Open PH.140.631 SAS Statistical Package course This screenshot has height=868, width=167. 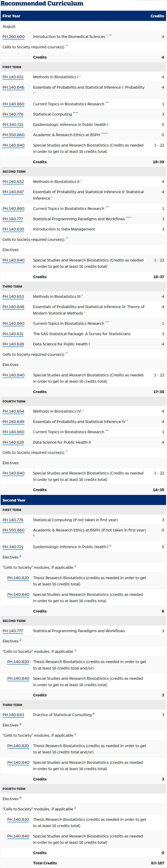click(13, 334)
